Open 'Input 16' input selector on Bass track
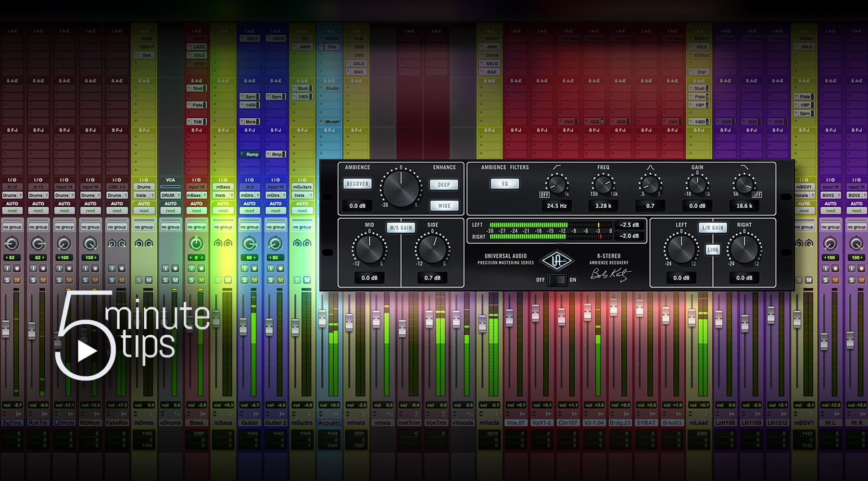This screenshot has height=481, width=868. 196,187
